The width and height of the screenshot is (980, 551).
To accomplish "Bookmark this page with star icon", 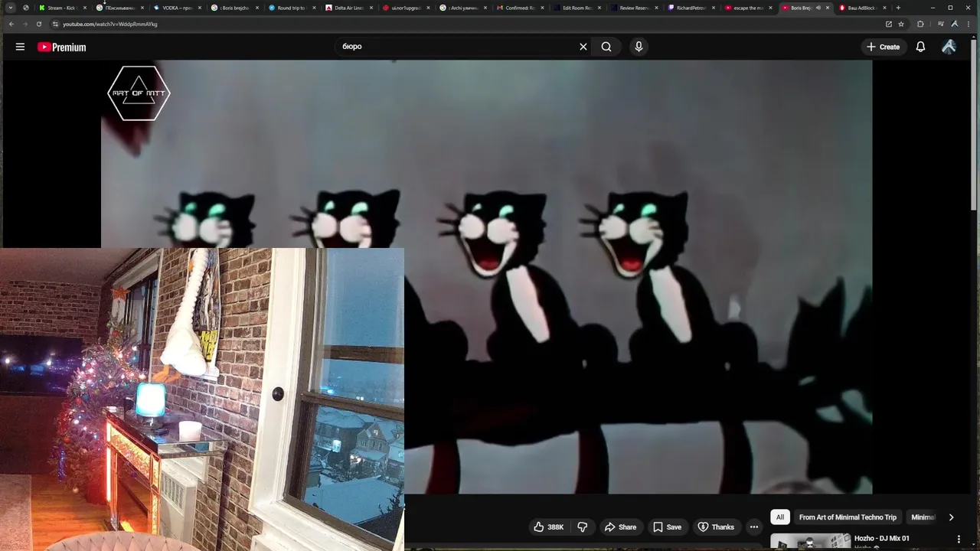I will pos(901,24).
